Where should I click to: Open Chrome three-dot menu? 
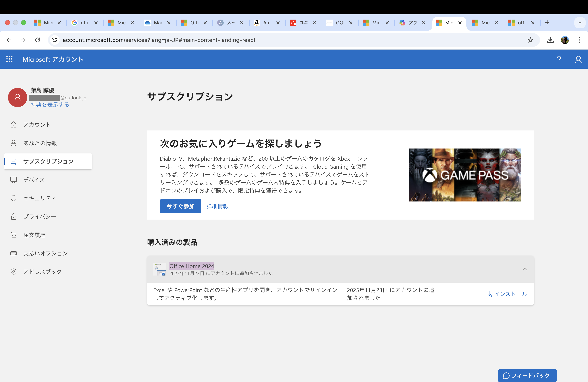pos(579,40)
